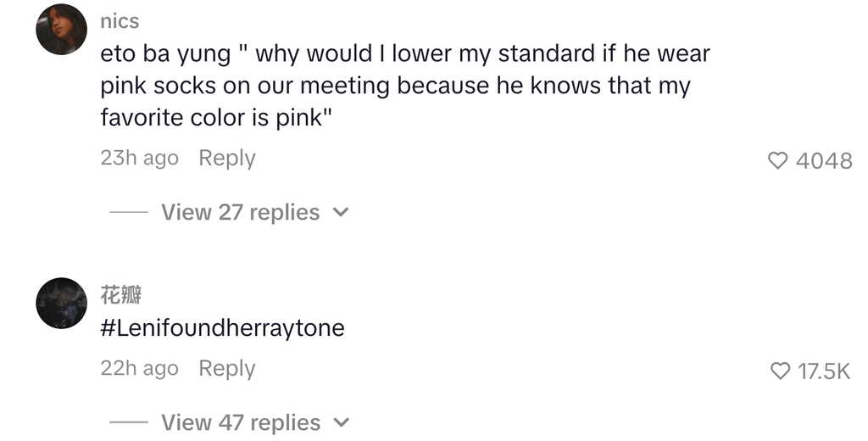
Task: Like the #Lenifoundherraytone comment with heart icon
Action: tap(779, 371)
